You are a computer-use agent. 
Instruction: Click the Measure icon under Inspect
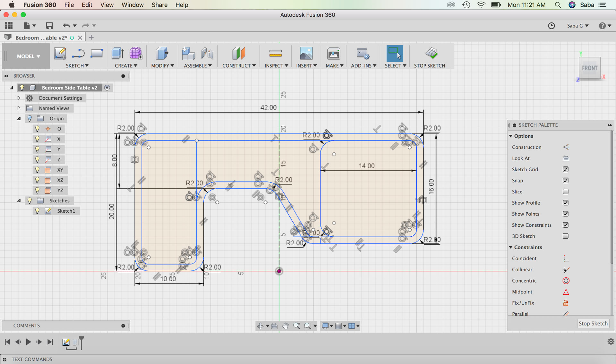point(275,53)
